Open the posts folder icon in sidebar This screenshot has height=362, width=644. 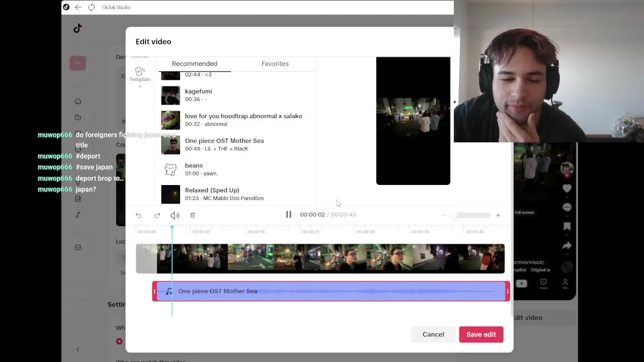(77, 117)
